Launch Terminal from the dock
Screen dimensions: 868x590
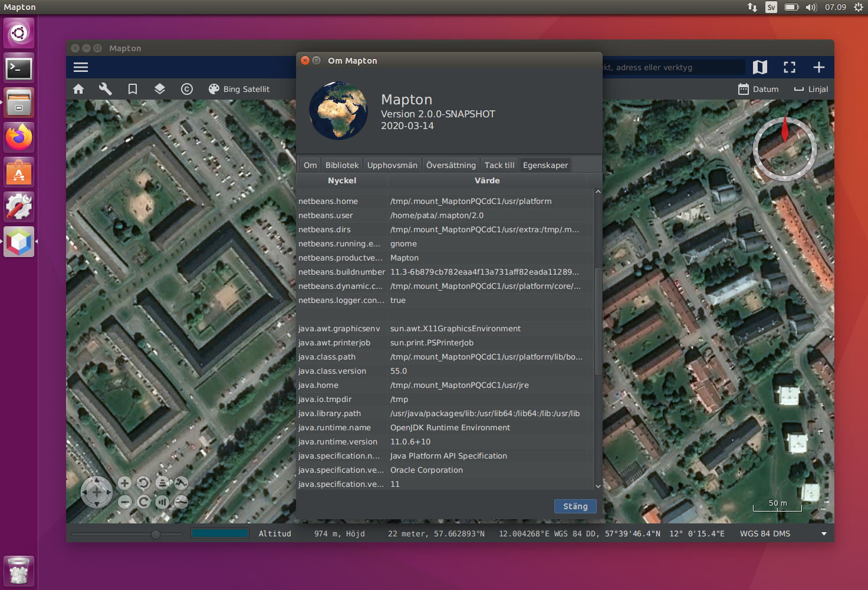pyautogui.click(x=19, y=68)
